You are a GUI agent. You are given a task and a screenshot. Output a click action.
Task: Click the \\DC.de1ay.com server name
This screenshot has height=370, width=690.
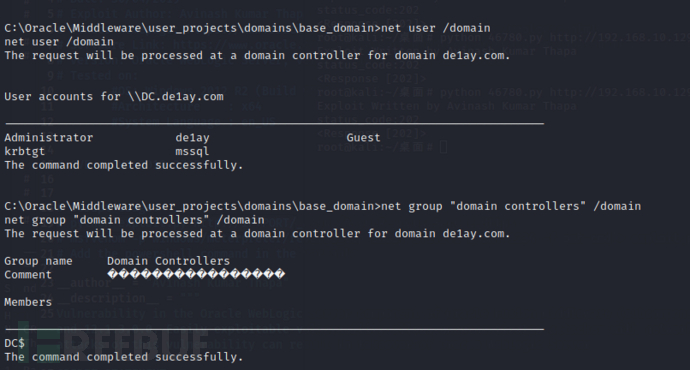click(176, 96)
